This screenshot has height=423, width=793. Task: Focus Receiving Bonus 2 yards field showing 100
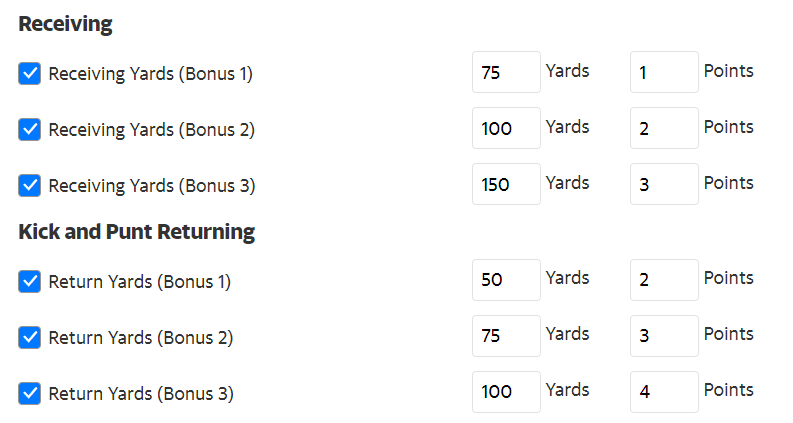(506, 129)
